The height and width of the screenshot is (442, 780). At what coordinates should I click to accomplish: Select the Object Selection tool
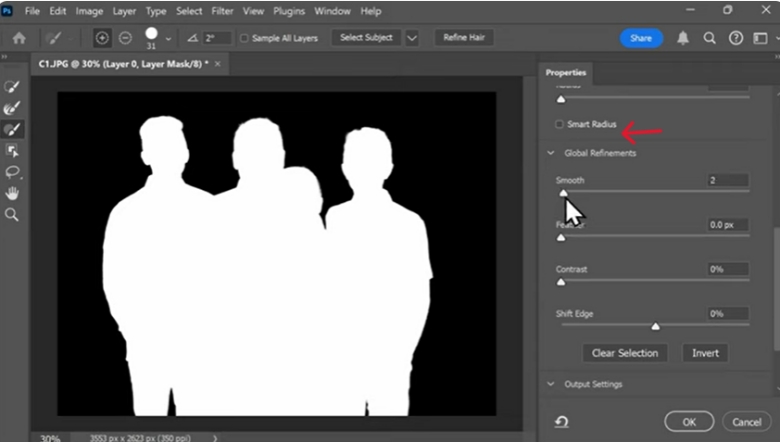[12, 151]
